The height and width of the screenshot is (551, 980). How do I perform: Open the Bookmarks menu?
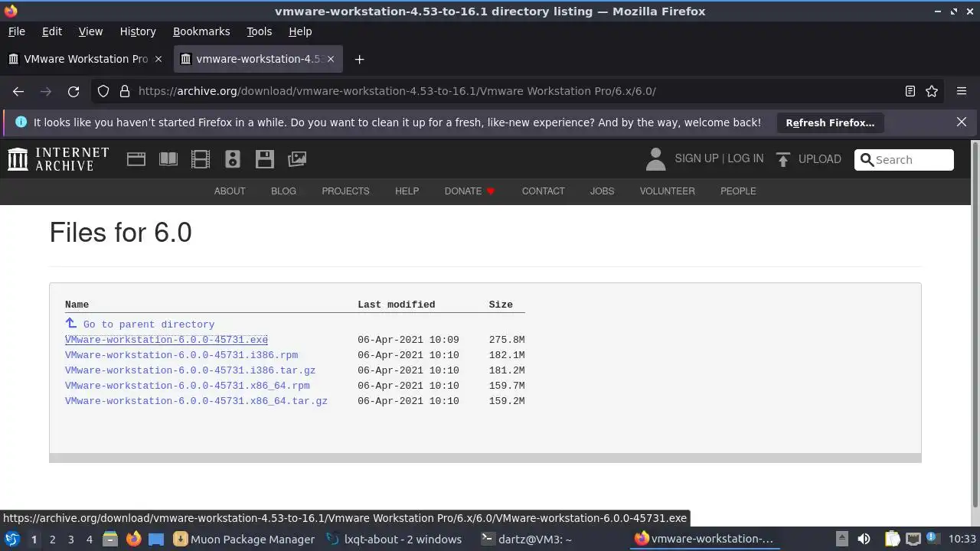point(201,31)
